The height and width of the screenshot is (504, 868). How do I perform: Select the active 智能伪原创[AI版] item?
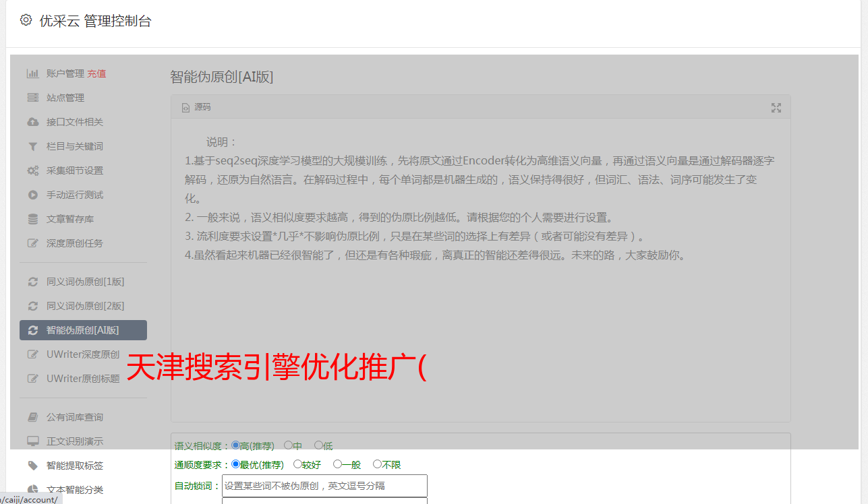(x=83, y=330)
